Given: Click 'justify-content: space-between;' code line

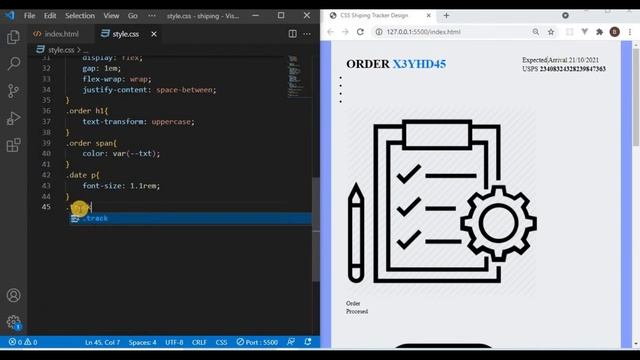Looking at the screenshot, I should point(149,90).
